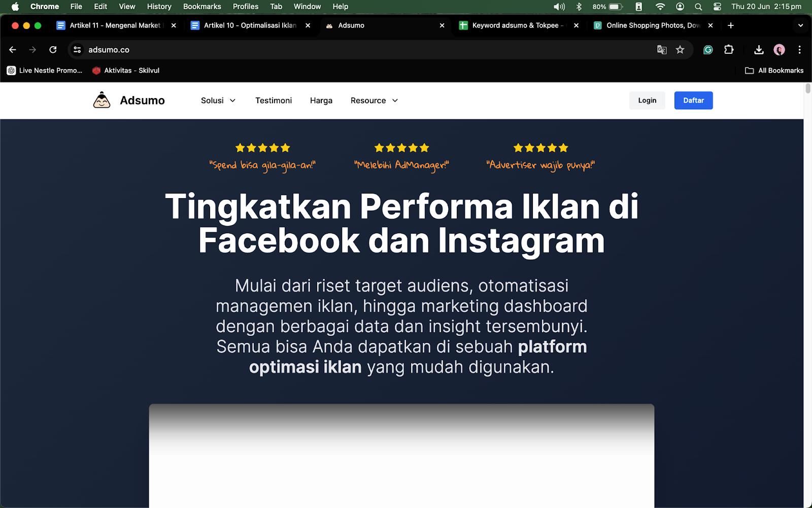Open the History menu
Image resolution: width=812 pixels, height=508 pixels.
pyautogui.click(x=159, y=7)
